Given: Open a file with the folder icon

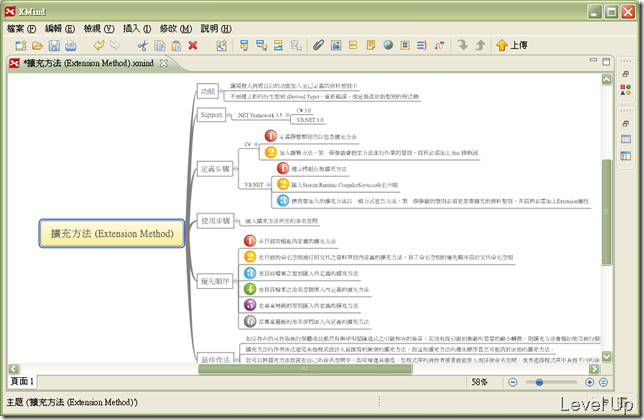Looking at the screenshot, I should pos(37,45).
